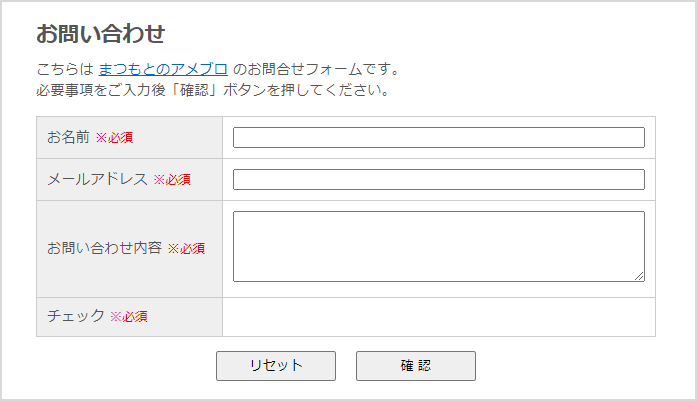Click the メールアドレス field label
Screen dimensions: 697x401
(97, 179)
